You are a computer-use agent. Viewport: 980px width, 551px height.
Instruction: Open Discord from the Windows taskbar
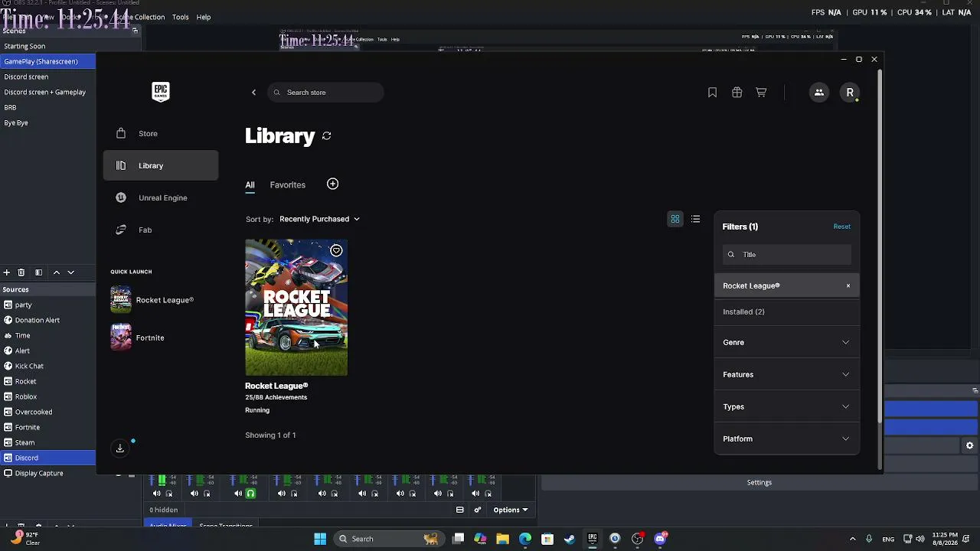tap(660, 539)
